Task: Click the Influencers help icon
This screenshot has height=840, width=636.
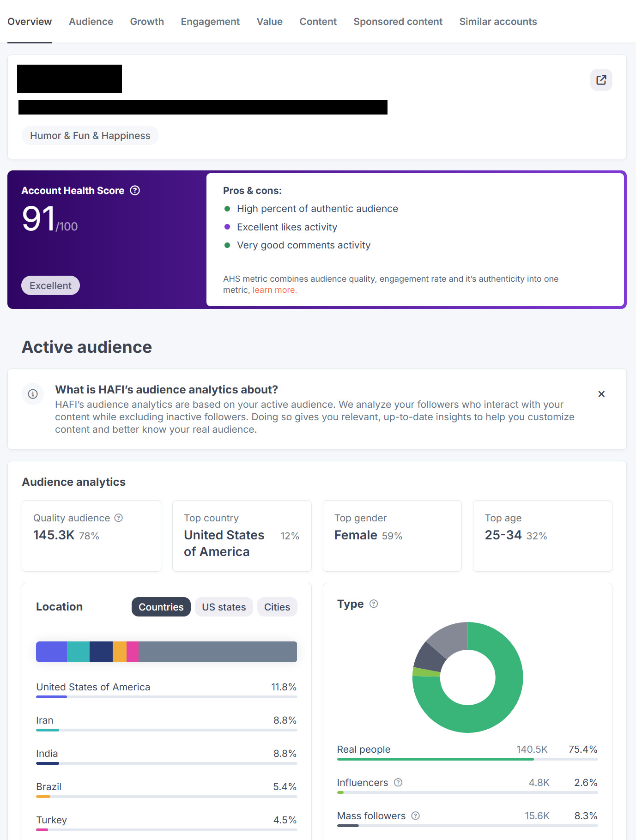Action: click(x=398, y=782)
